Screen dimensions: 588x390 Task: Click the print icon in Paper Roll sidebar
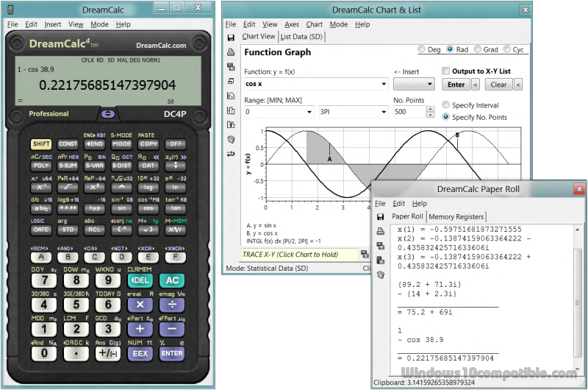[x=380, y=231]
